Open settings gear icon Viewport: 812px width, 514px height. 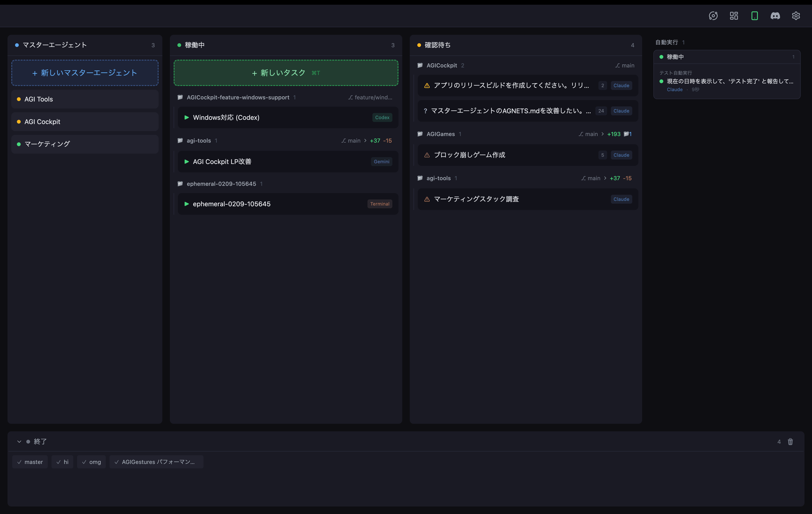click(796, 16)
